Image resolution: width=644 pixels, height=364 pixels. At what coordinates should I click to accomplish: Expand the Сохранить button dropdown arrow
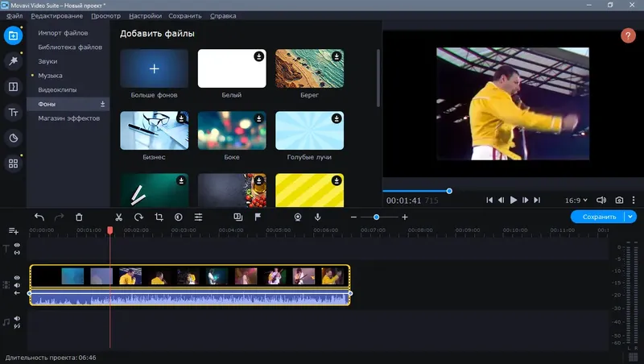click(630, 217)
